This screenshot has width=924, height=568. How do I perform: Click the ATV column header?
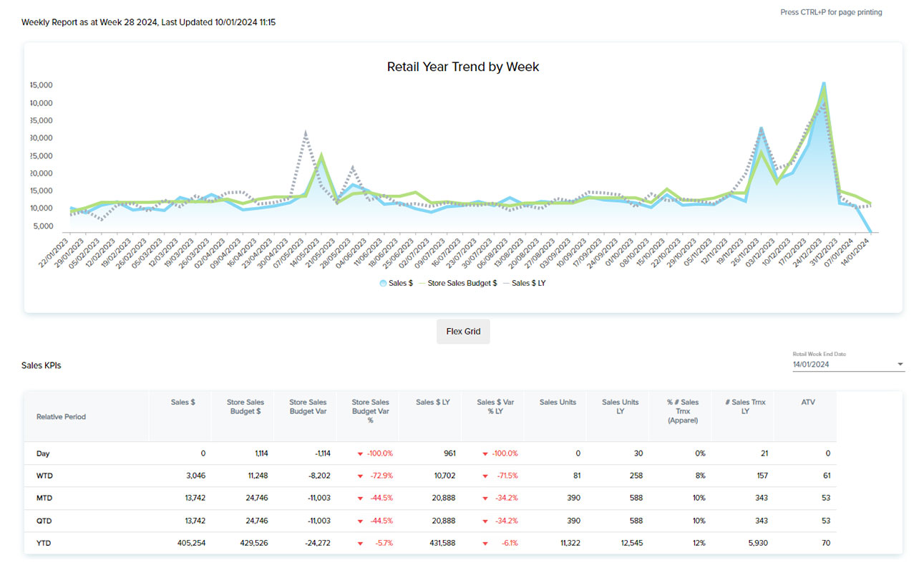pos(808,403)
